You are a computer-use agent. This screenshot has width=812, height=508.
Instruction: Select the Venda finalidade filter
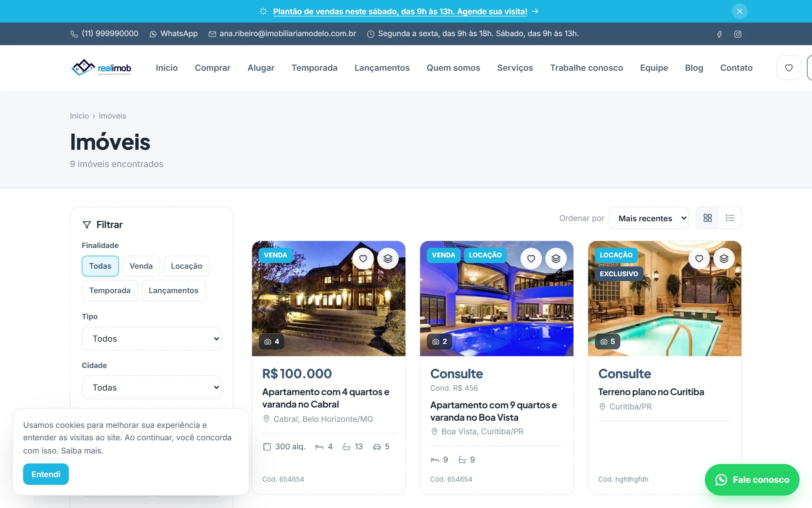click(x=141, y=266)
